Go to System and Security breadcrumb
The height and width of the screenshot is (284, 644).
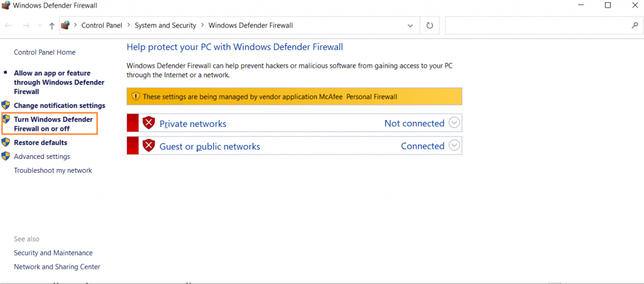pos(165,26)
